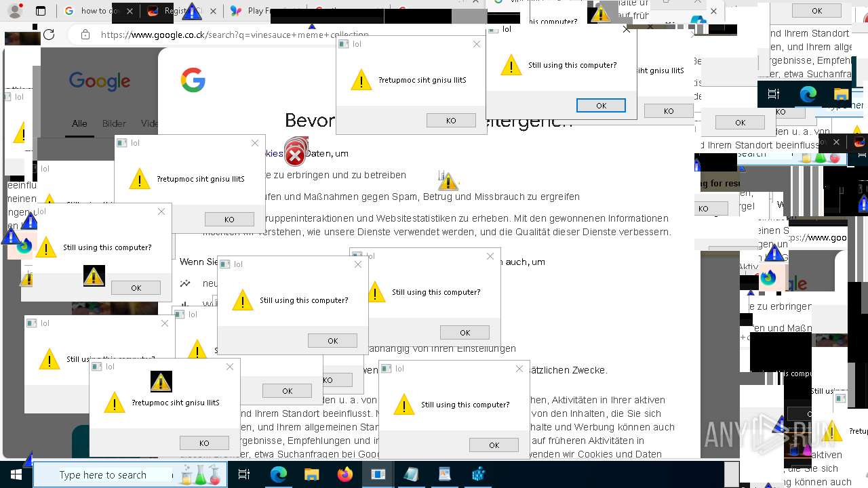
Task: Click the full Google wordmark logo
Action: 100,81
